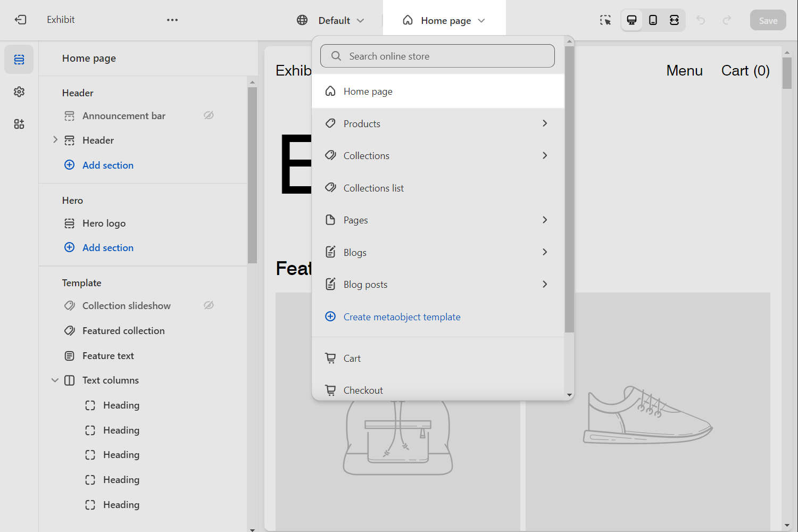Click the preview pane scrollbar thumb

(787, 73)
